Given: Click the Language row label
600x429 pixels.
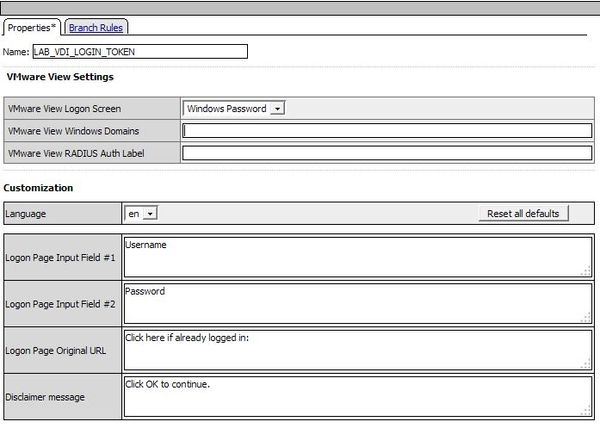Looking at the screenshot, I should [x=26, y=214].
